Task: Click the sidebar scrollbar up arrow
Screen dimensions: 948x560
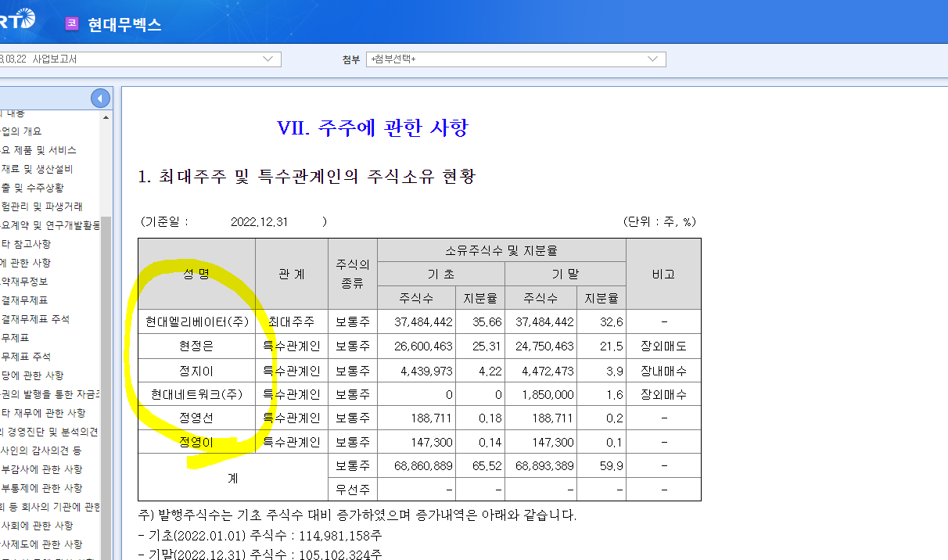Action: coord(106,117)
